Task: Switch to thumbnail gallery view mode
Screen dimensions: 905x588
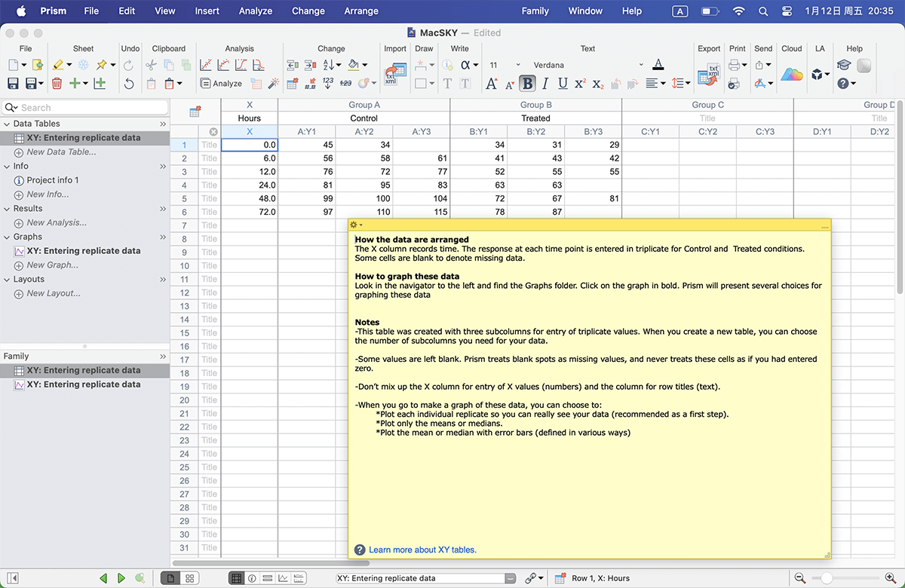Action: pyautogui.click(x=190, y=578)
